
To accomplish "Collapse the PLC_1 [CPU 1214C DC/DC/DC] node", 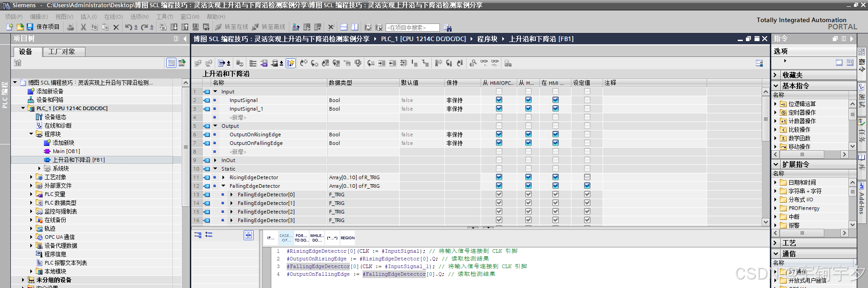I will (x=23, y=108).
